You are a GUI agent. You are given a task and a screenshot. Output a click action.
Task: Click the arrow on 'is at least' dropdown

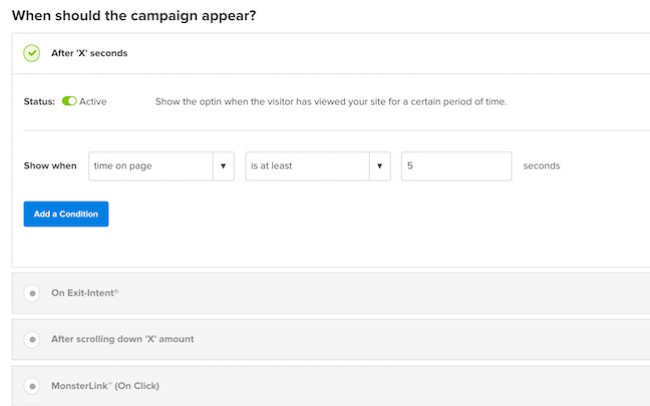click(x=379, y=166)
